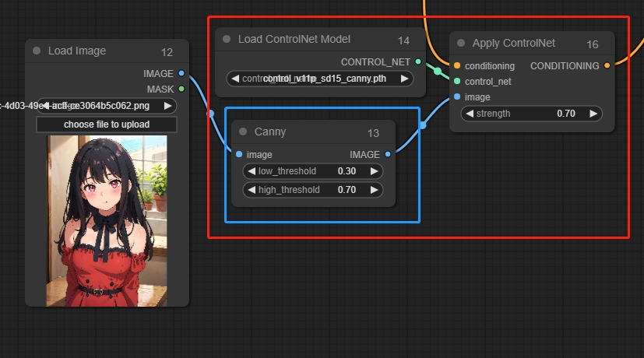This screenshot has width=644, height=358.
Task: Open the ControlNet model name selector
Action: click(x=319, y=79)
